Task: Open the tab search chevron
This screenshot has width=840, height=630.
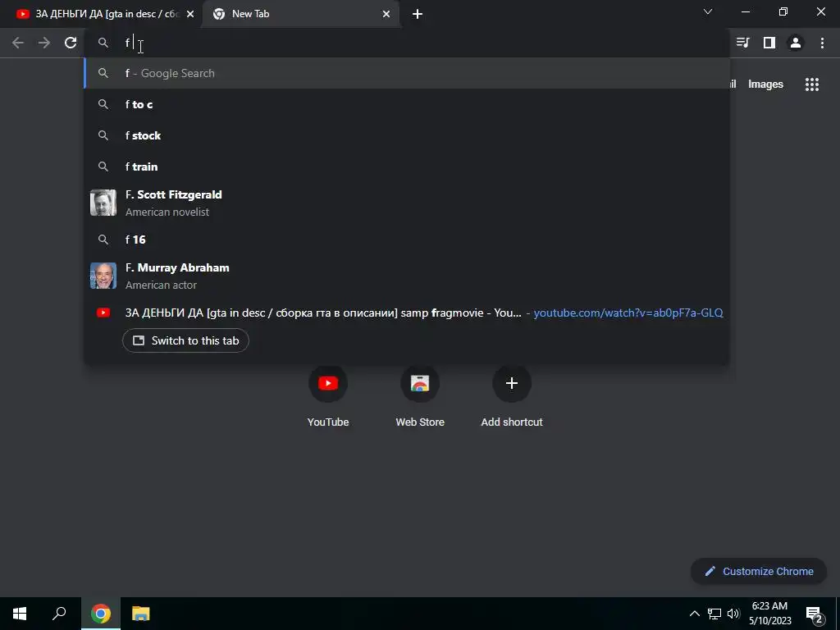Action: tap(708, 11)
